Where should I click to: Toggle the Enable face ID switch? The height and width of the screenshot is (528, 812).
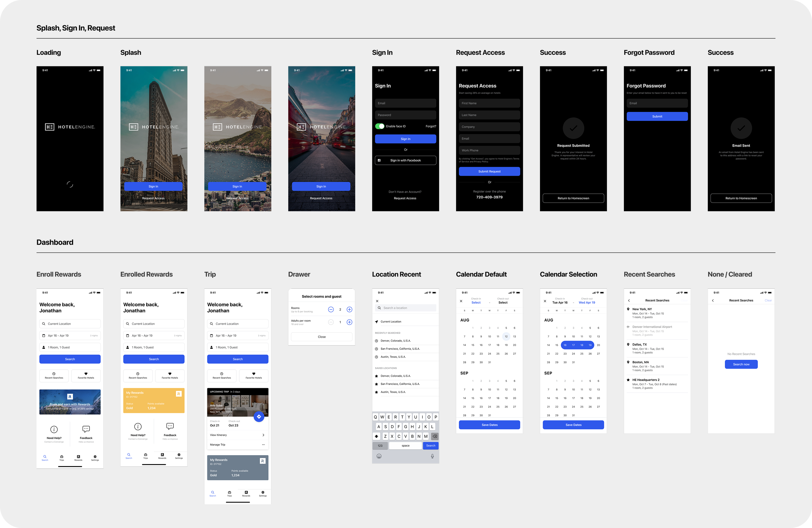379,126
